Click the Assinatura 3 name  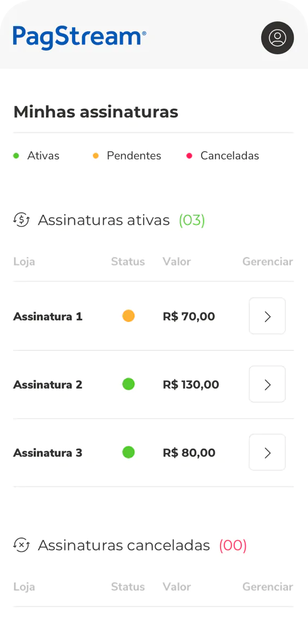[x=48, y=452]
